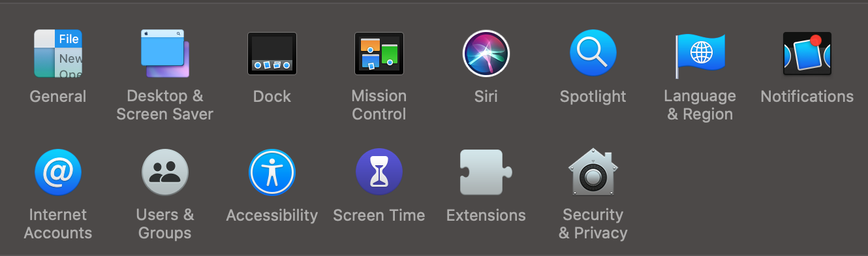Click the "Desktop & Screen Saver" text label
868x256 pixels.
click(165, 105)
